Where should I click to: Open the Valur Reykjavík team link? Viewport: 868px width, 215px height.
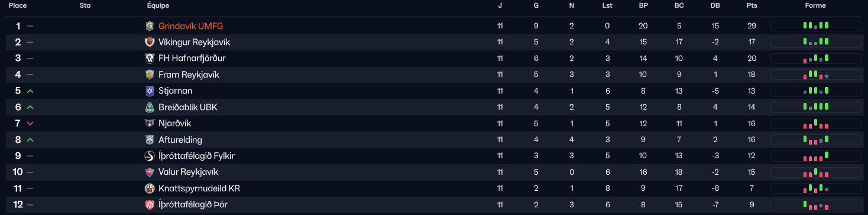click(188, 172)
